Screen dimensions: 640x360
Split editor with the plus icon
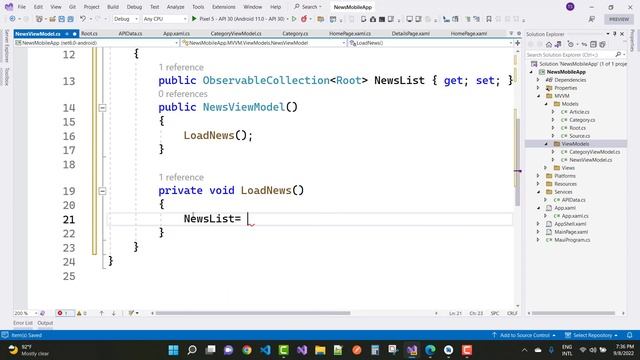(518, 43)
